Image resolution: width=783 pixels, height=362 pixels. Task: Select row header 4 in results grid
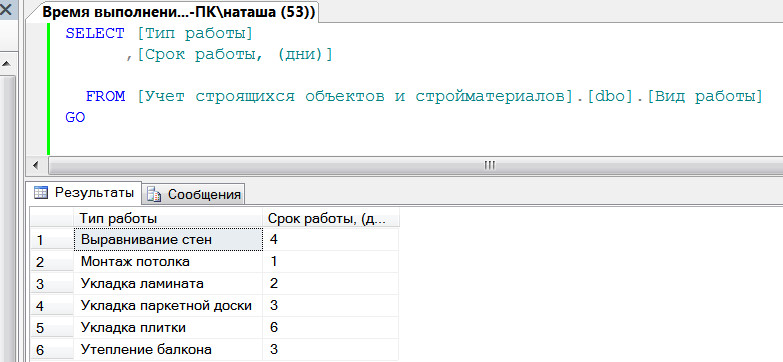tap(51, 306)
